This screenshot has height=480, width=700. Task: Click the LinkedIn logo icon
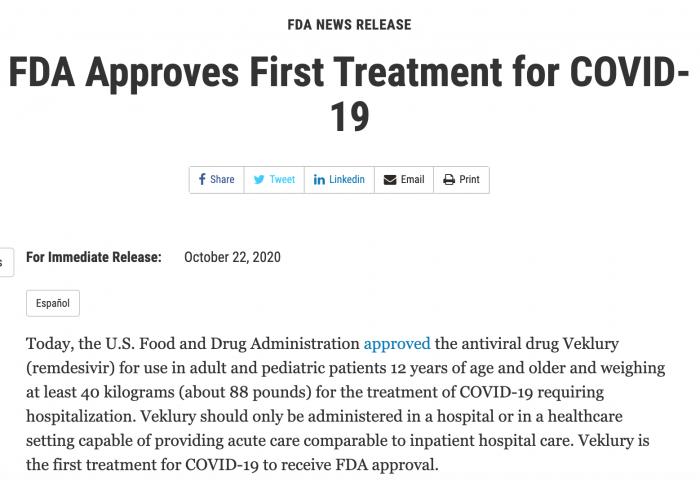coord(319,180)
